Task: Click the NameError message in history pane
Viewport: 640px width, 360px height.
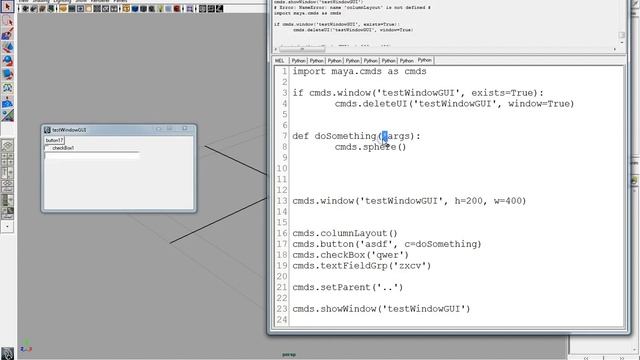Action: (352, 7)
